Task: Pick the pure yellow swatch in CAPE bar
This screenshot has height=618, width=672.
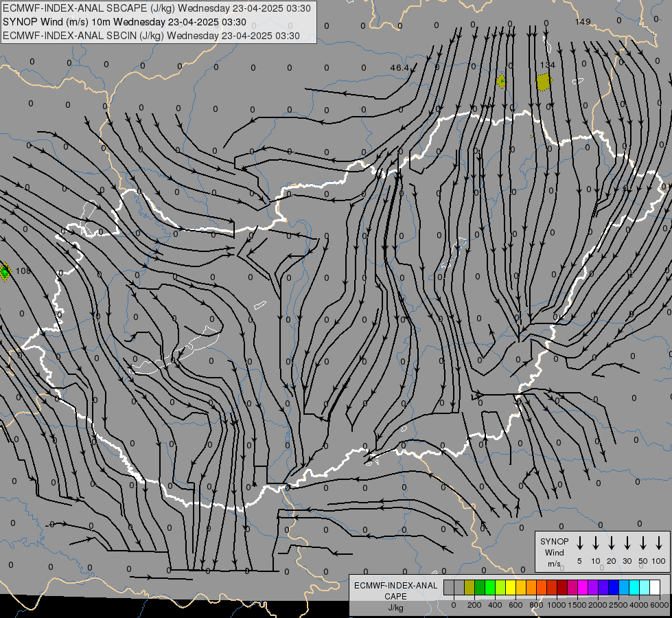Action: (x=511, y=587)
